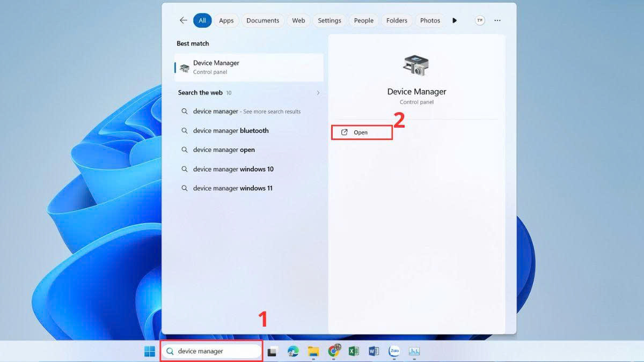Viewport: 644px width, 362px height.
Task: Select suggestion 'device manager bluetooth'
Action: [x=249, y=131]
